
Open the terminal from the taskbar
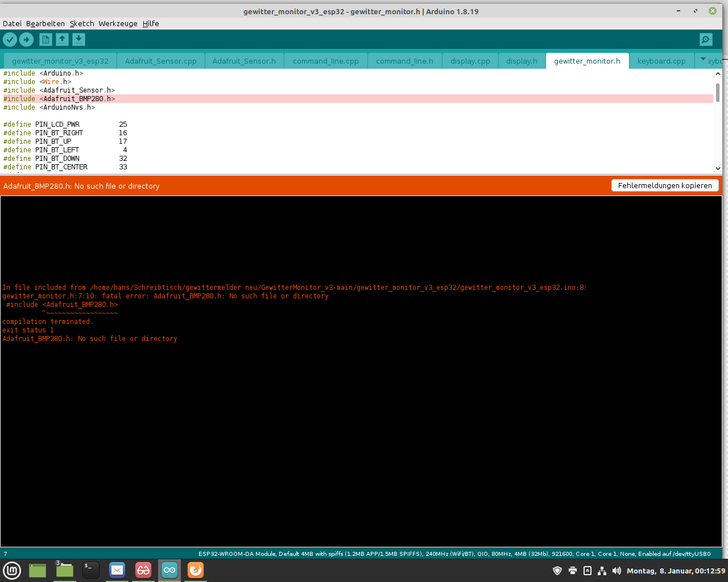91,570
